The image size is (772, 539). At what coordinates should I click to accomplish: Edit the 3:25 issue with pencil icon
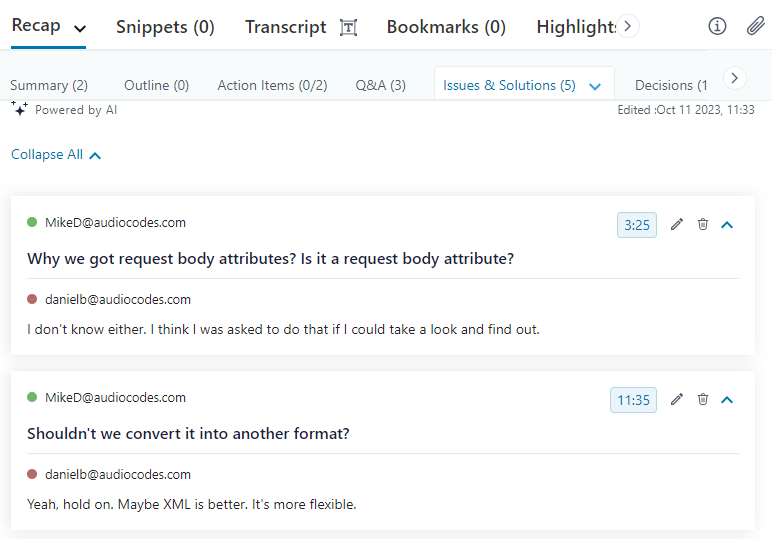click(677, 224)
